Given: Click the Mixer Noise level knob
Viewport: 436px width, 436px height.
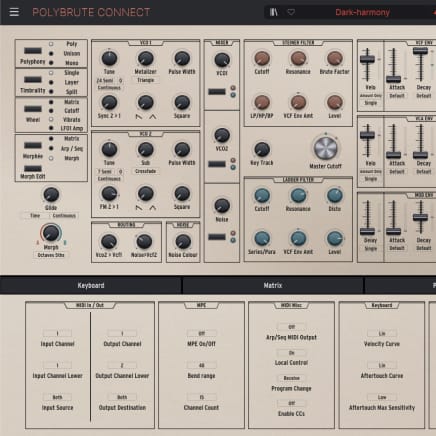Looking at the screenshot, I should 222,206.
